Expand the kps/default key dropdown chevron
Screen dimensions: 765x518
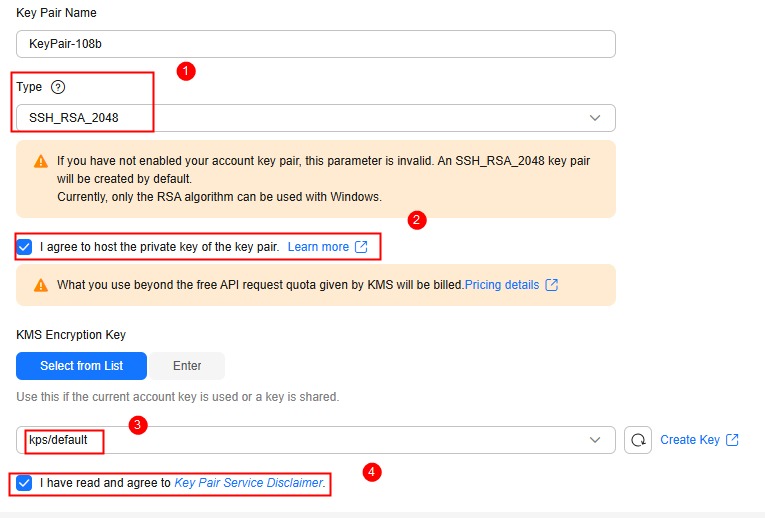(x=595, y=440)
